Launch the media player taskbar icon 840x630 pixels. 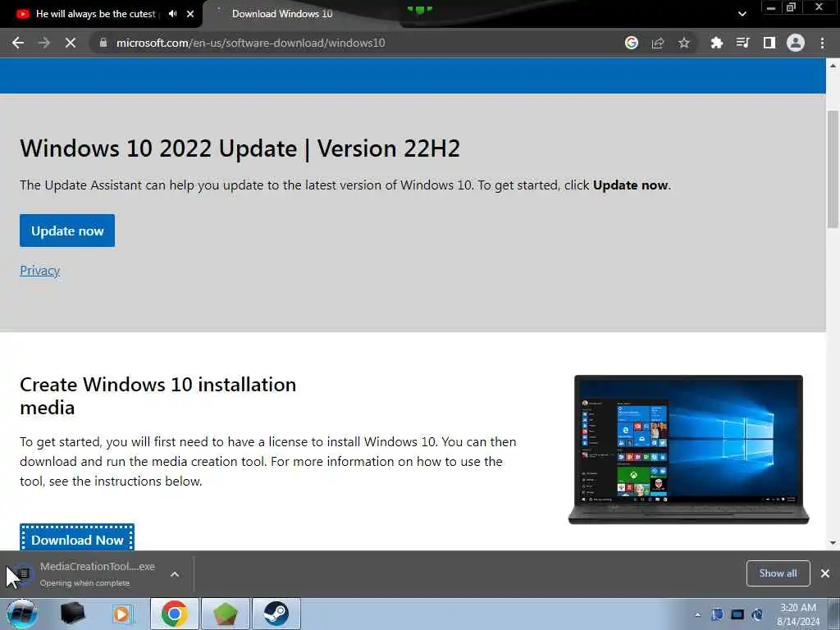point(122,614)
